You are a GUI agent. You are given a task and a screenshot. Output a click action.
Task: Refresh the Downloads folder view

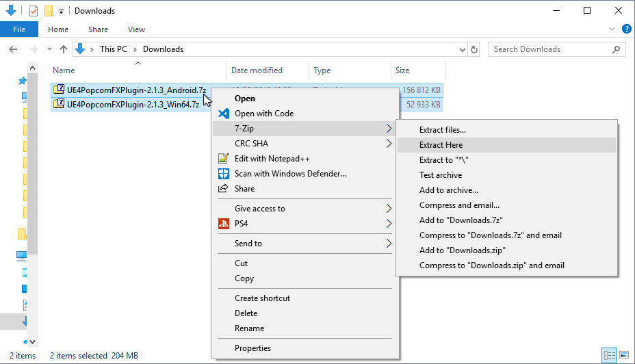(x=474, y=49)
